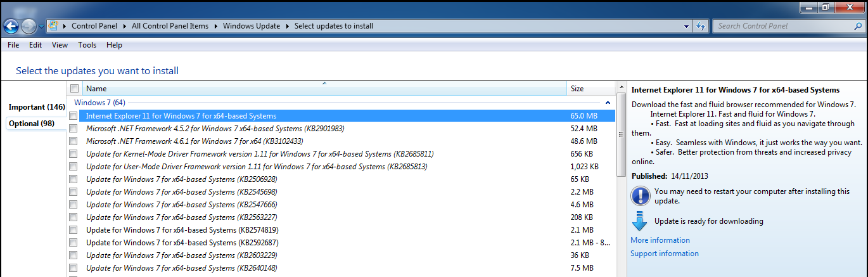
Task: Select Update KB2563227 row
Action: [x=341, y=217]
